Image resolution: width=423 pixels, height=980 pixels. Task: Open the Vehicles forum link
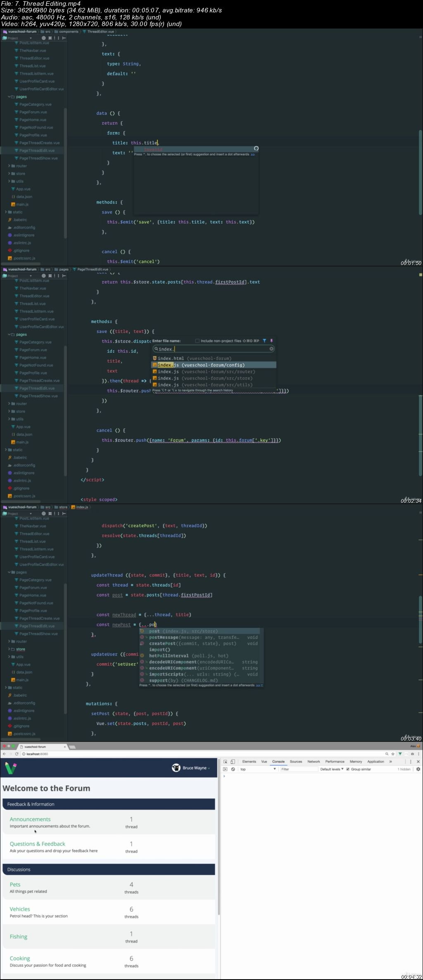pos(20,909)
